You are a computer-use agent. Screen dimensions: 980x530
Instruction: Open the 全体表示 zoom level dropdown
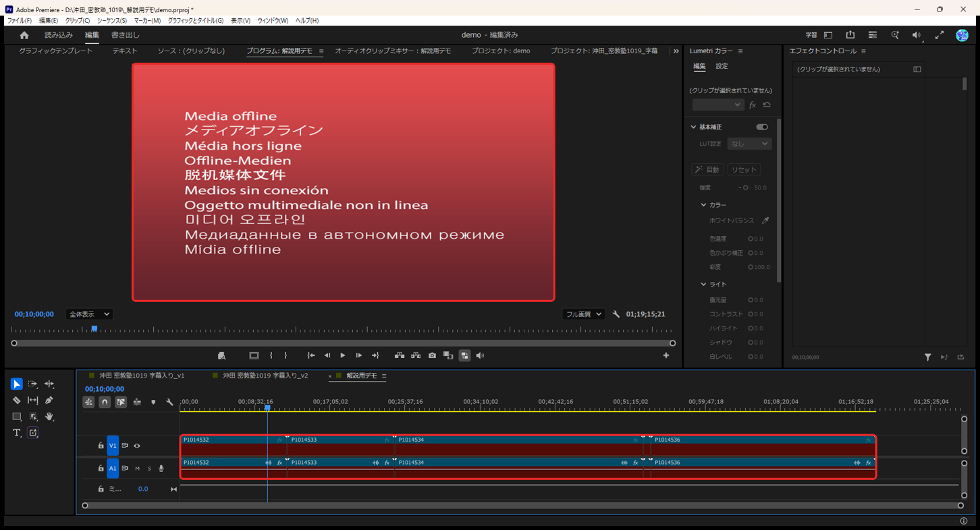[89, 314]
